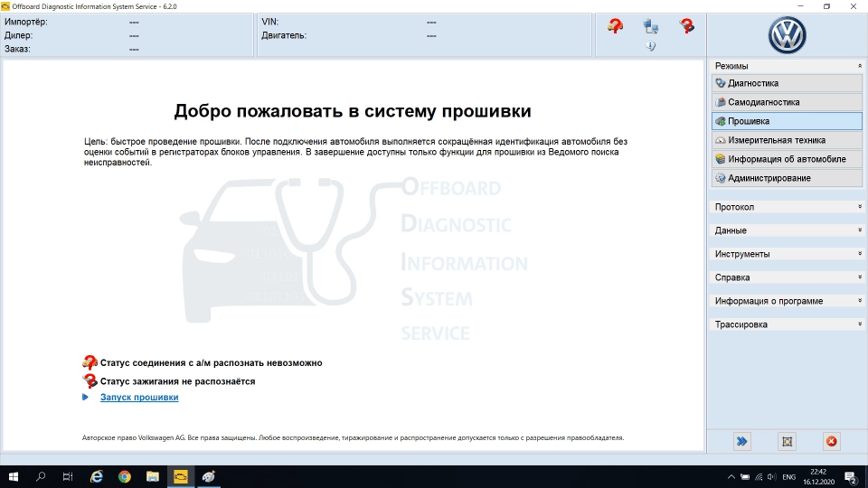Open the Самодиагностика mode
This screenshot has width=868, height=488.
point(787,102)
